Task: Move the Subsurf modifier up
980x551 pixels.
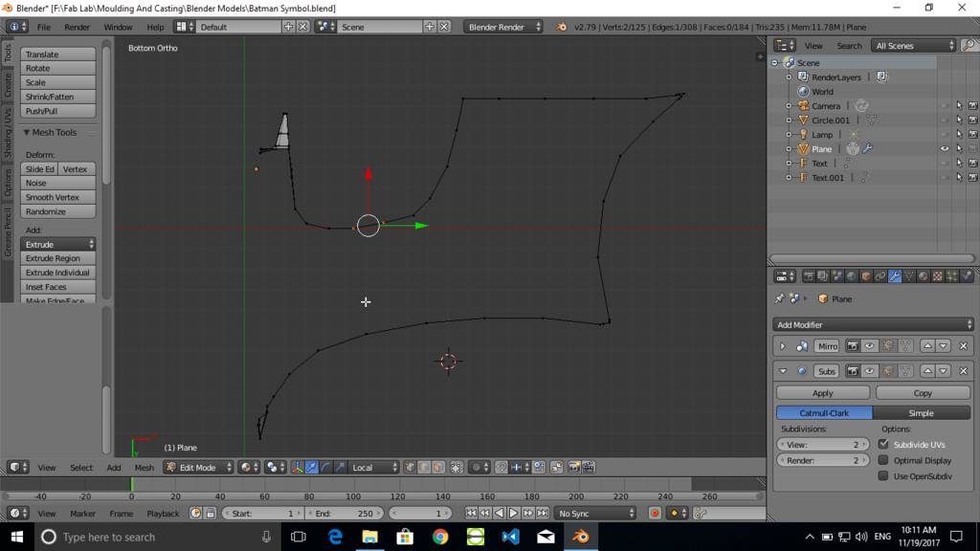Action: pyautogui.click(x=927, y=371)
